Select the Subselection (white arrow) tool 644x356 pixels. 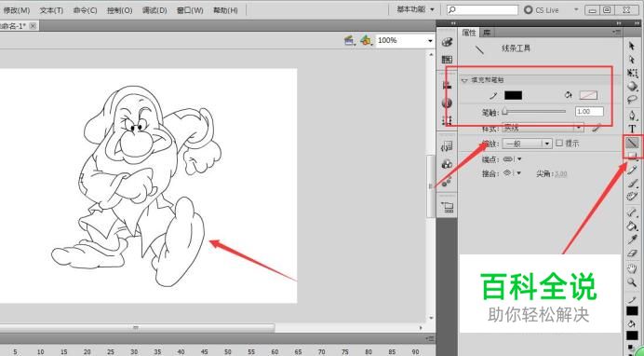coord(632,60)
